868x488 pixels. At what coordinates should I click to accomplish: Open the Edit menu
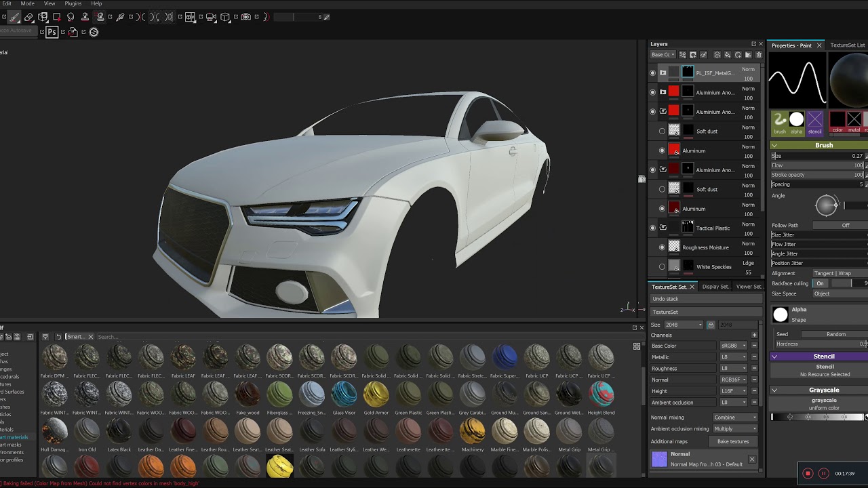[6, 3]
